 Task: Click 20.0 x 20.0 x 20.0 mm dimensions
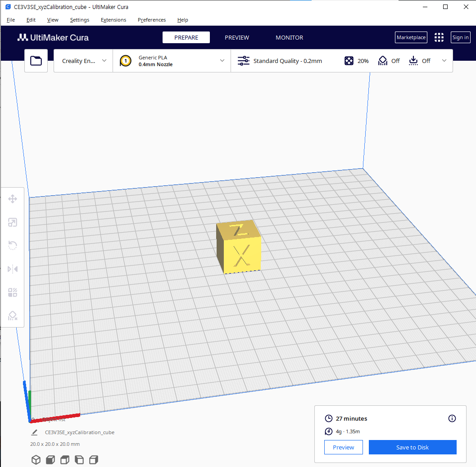pyautogui.click(x=55, y=444)
